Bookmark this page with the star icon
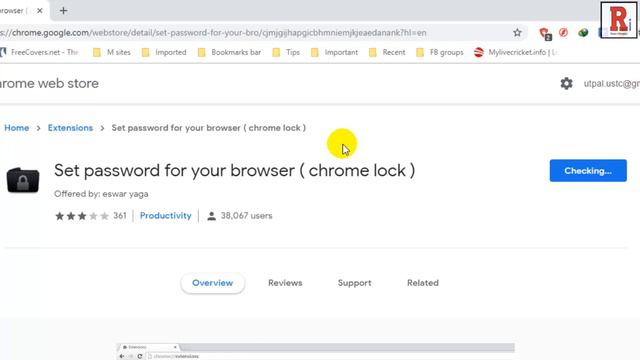 [x=517, y=33]
